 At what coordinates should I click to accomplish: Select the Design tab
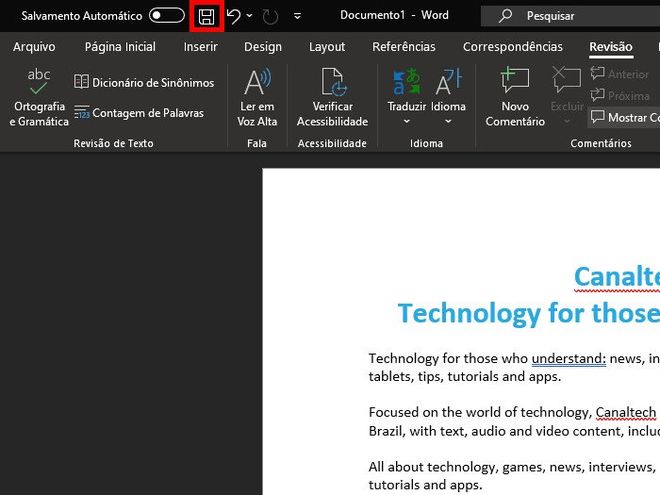(x=263, y=47)
